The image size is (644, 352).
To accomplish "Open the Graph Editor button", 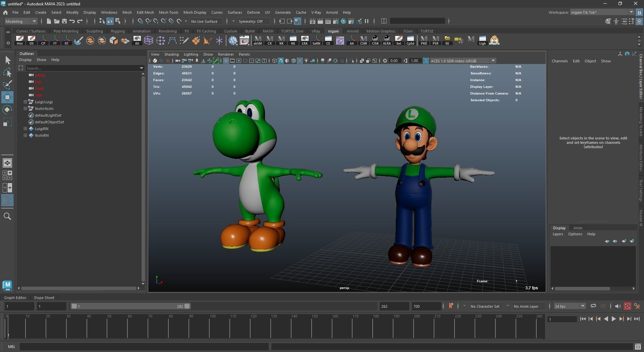I will pyautogui.click(x=15, y=298).
